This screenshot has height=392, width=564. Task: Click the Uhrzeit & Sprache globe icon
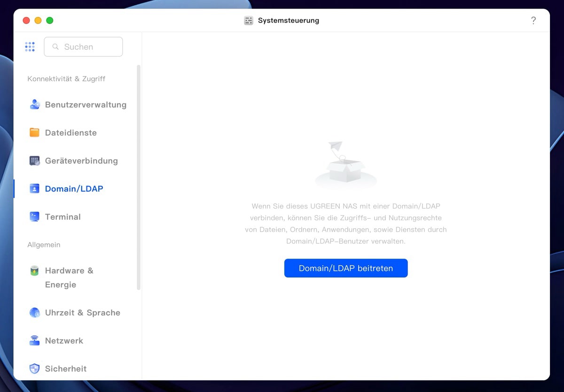point(34,313)
